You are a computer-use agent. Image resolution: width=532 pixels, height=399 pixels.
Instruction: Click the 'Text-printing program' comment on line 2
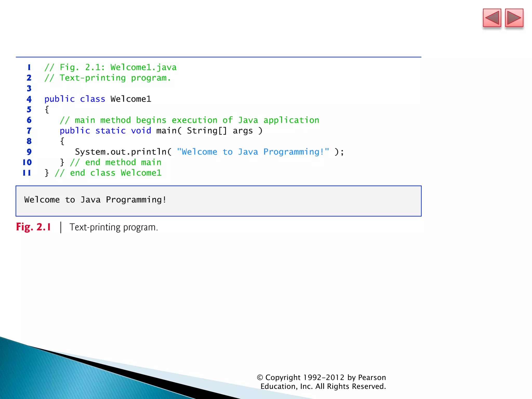[108, 78]
